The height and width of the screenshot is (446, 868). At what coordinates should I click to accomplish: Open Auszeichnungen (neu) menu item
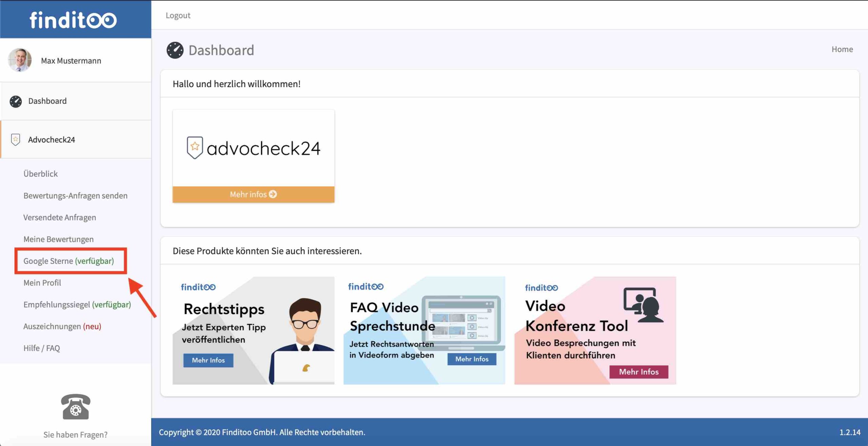point(62,326)
